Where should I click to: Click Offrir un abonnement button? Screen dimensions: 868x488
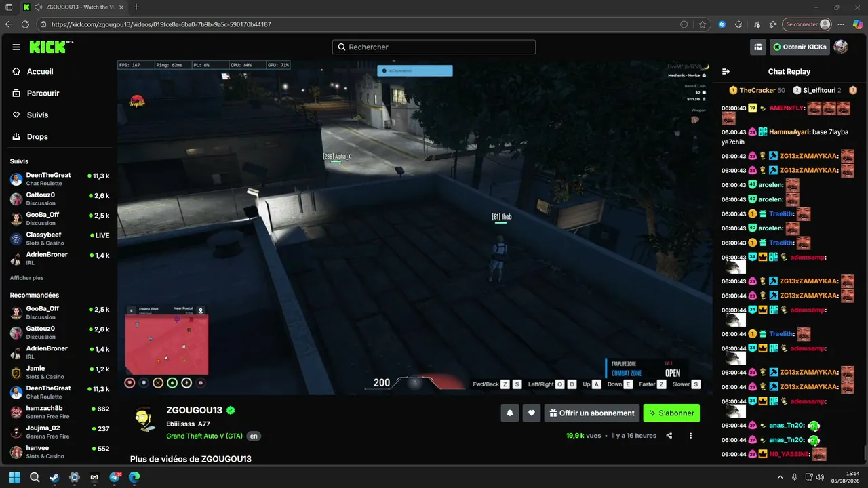click(x=591, y=413)
